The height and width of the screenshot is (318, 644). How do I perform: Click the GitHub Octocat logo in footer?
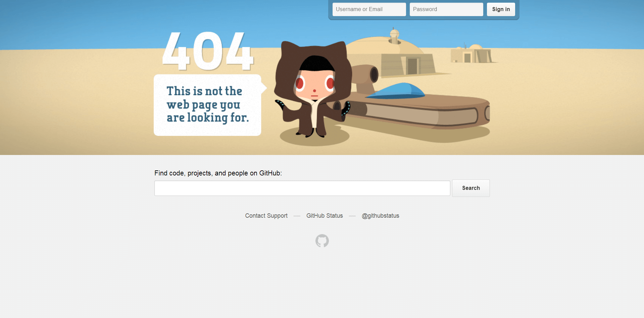322,241
